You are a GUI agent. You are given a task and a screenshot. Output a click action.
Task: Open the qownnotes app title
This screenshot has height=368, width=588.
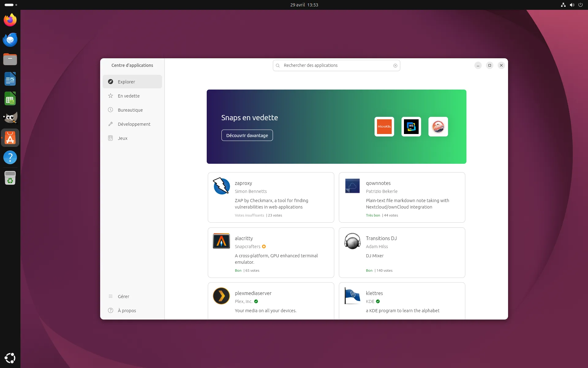pos(378,183)
